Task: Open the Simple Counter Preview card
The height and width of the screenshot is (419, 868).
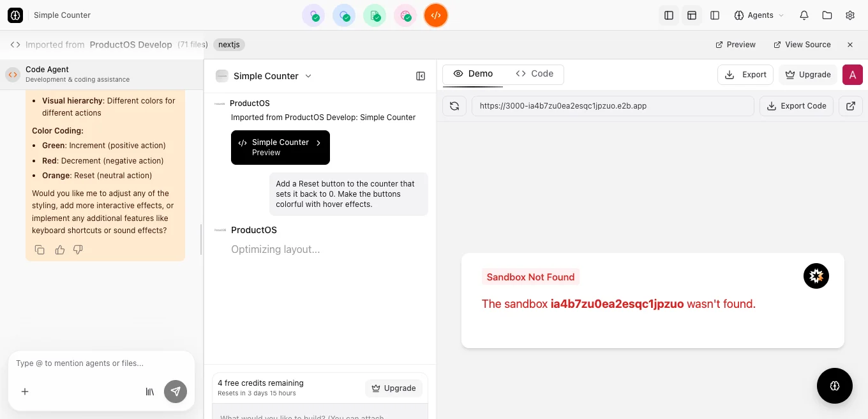Action: pyautogui.click(x=280, y=148)
